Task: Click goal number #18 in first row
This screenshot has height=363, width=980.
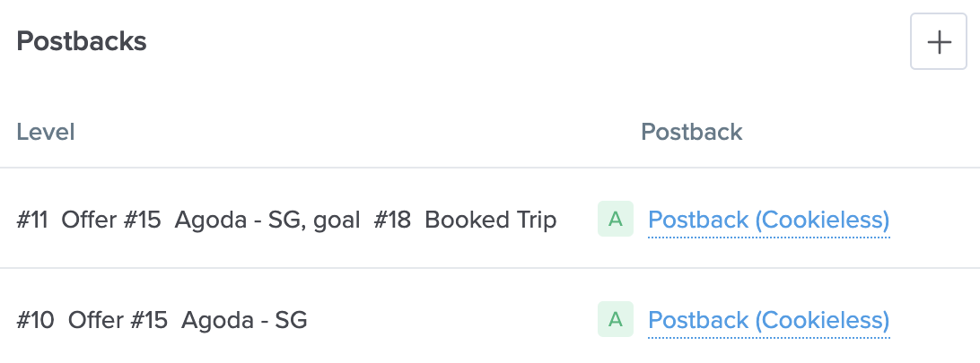Action: (392, 220)
